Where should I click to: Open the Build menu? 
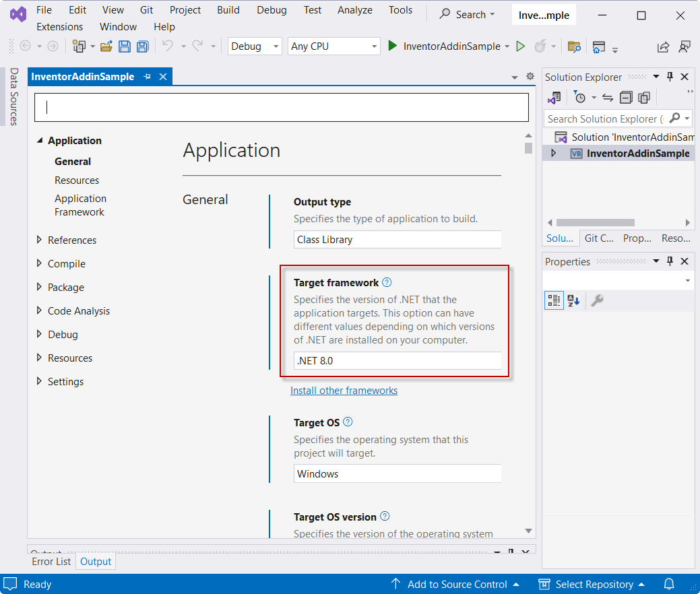coord(228,10)
